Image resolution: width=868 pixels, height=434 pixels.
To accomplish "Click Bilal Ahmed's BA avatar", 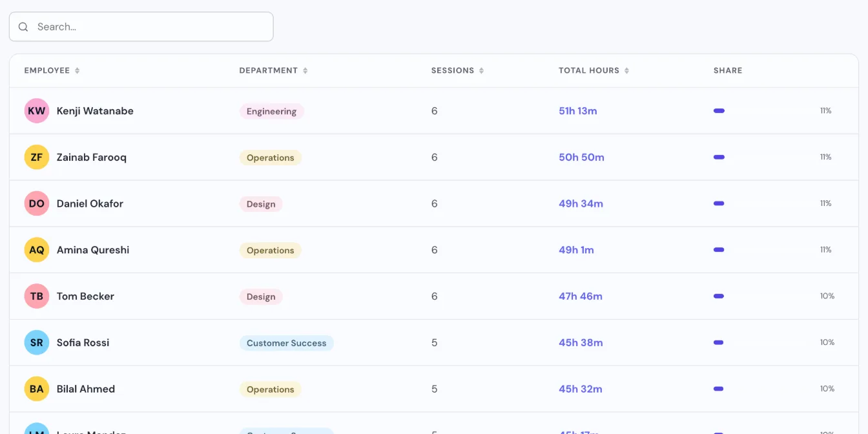I will [37, 389].
